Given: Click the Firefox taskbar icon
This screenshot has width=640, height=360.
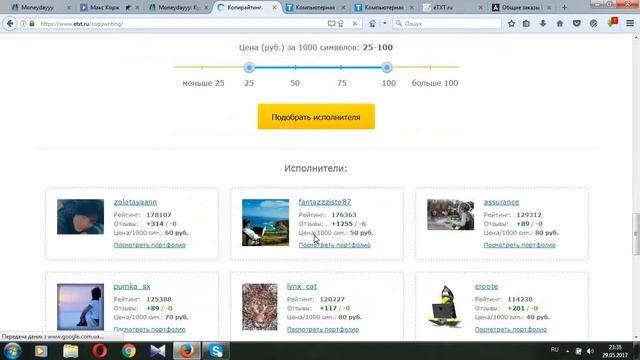Looking at the screenshot, I should [187, 351].
